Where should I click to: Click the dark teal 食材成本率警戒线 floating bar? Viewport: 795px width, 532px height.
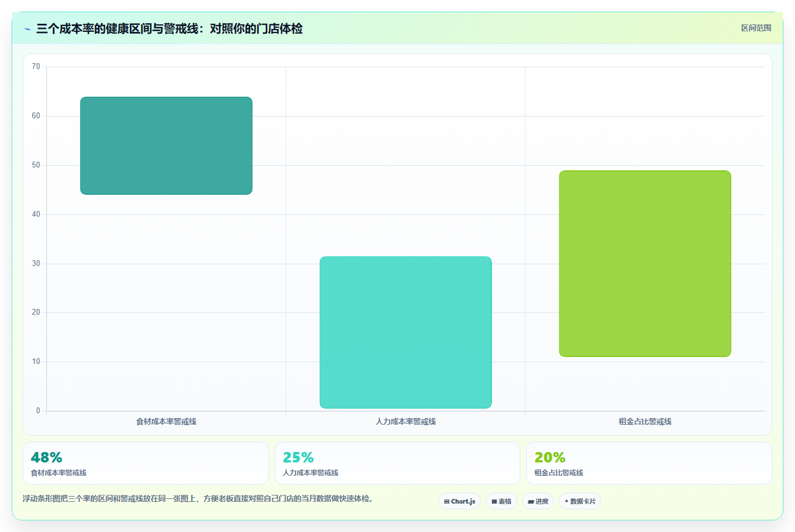click(x=166, y=145)
